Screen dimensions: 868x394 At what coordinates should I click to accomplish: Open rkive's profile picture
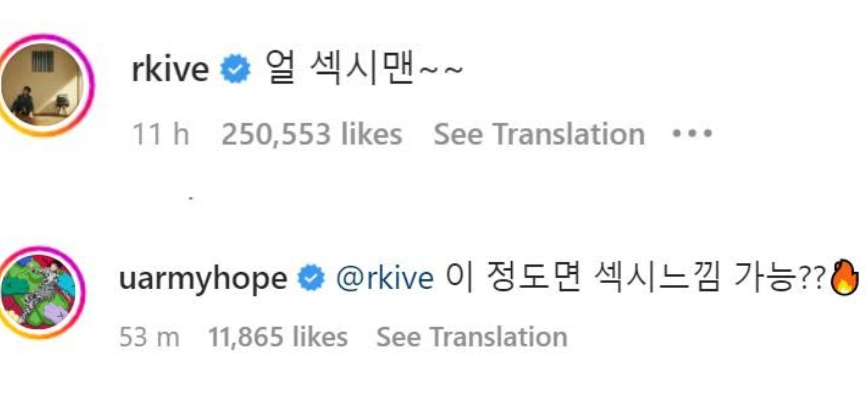pos(42,84)
